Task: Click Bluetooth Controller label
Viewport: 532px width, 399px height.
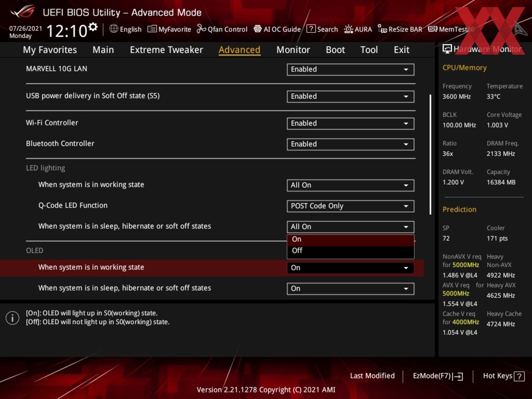Action: pos(60,143)
